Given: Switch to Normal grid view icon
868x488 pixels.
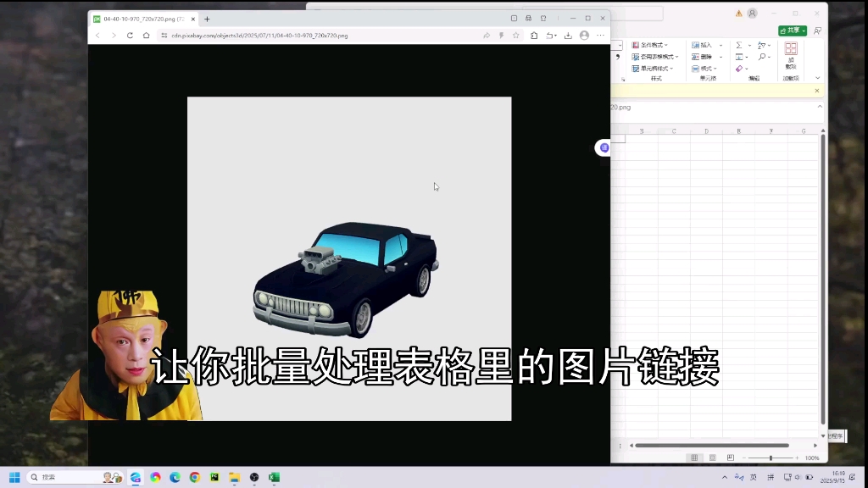Looking at the screenshot, I should point(694,457).
